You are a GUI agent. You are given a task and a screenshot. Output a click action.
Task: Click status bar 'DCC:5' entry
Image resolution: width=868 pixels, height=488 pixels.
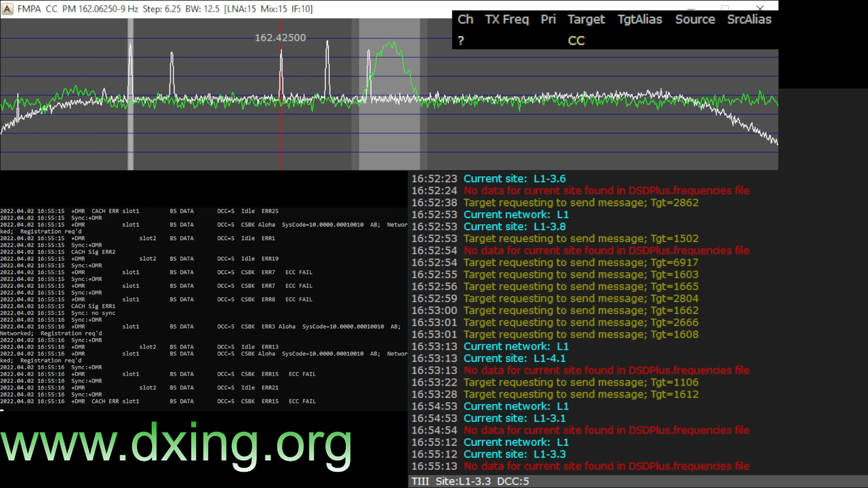click(513, 481)
